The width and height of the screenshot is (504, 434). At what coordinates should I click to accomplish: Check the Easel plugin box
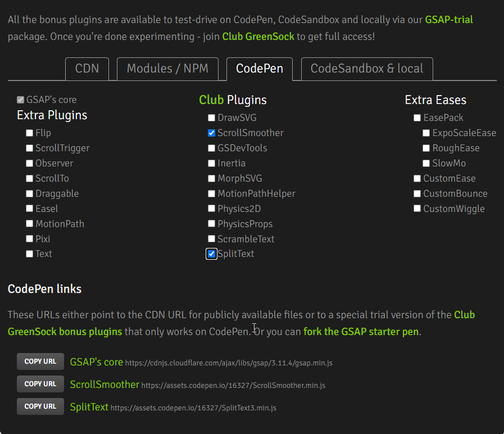[x=30, y=209]
